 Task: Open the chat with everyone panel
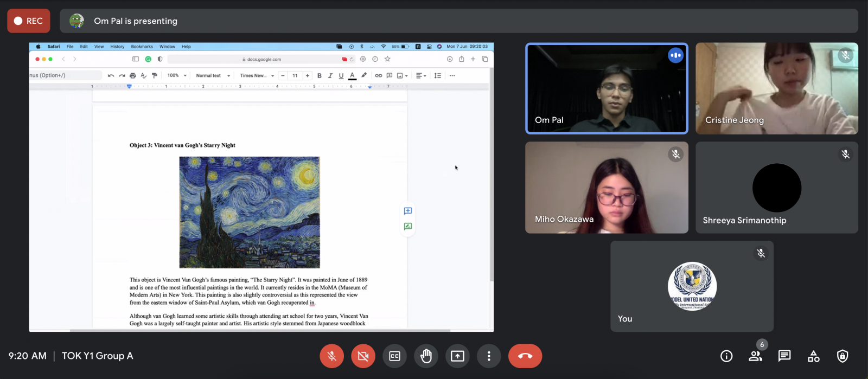[x=784, y=356]
